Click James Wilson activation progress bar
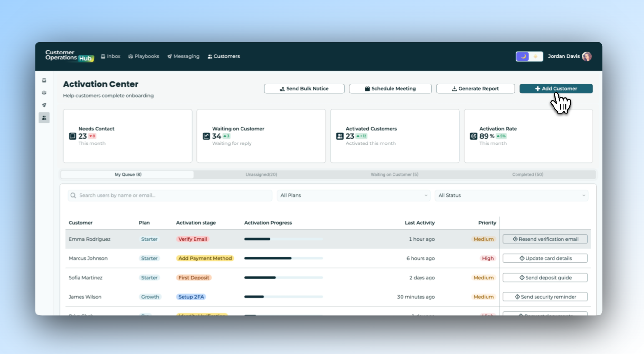This screenshot has width=644, height=354. [283, 297]
